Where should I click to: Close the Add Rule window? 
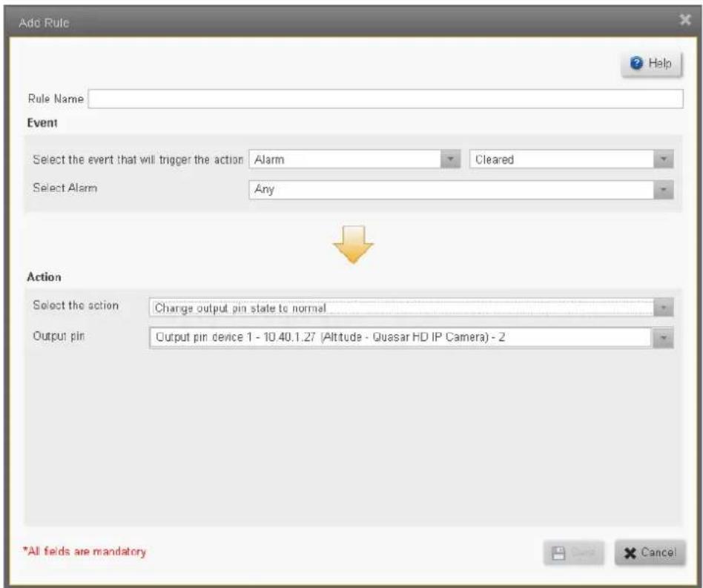pyautogui.click(x=685, y=20)
